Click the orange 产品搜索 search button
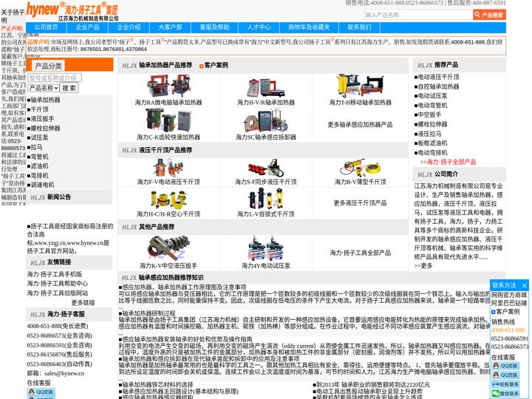Image resolution: width=532 pixels, height=399 pixels. [x=489, y=15]
